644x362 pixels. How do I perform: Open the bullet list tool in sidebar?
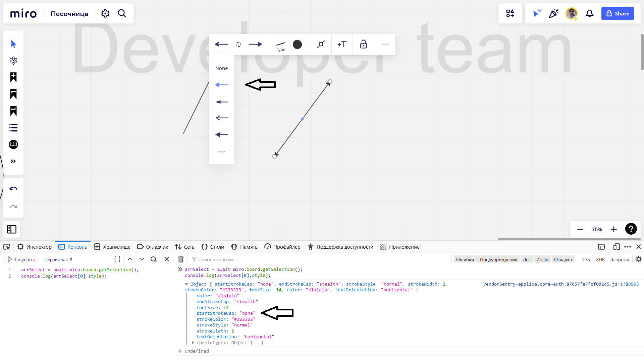pyautogui.click(x=13, y=128)
